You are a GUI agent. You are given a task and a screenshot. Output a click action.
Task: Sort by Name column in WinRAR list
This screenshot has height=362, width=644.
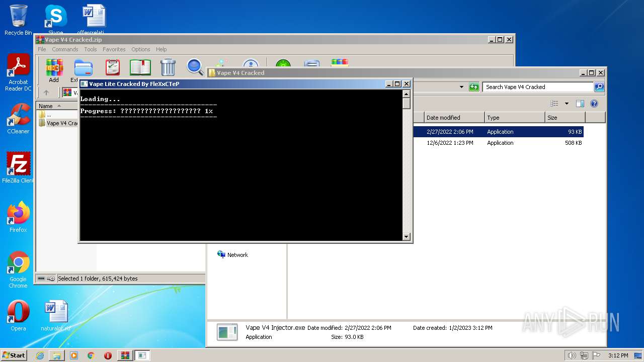pyautogui.click(x=57, y=106)
